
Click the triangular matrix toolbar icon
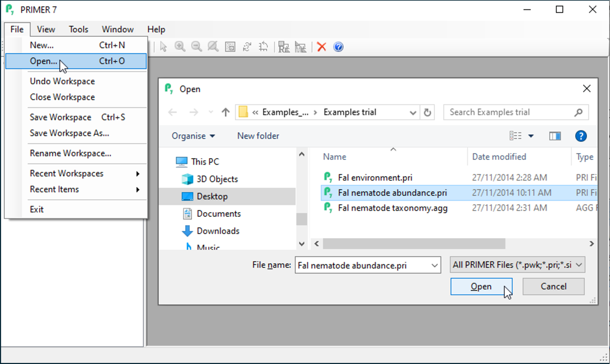coord(300,47)
